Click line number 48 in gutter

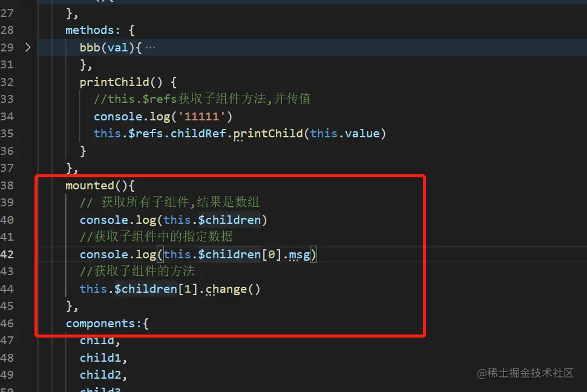tap(7, 358)
